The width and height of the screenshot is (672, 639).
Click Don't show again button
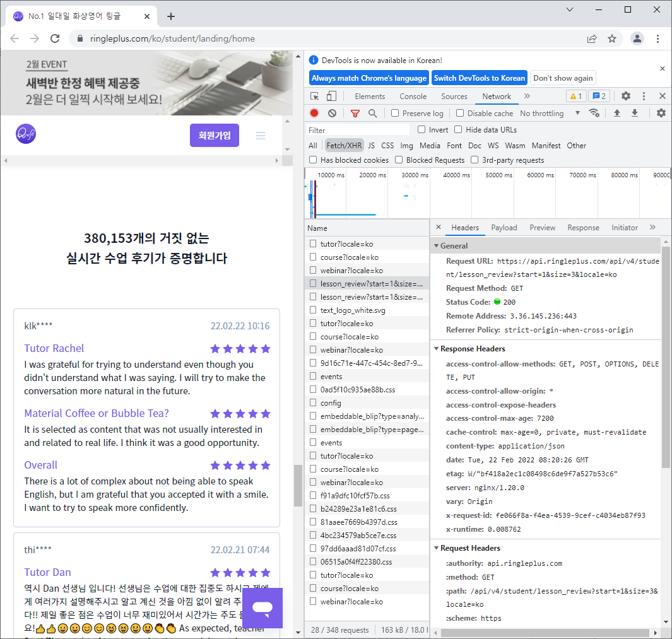[x=563, y=78]
